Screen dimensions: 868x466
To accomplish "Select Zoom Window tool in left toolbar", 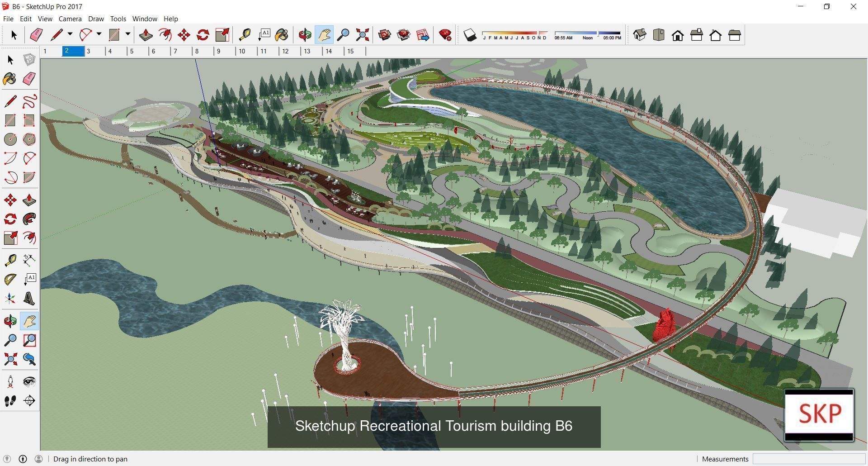I will point(29,340).
